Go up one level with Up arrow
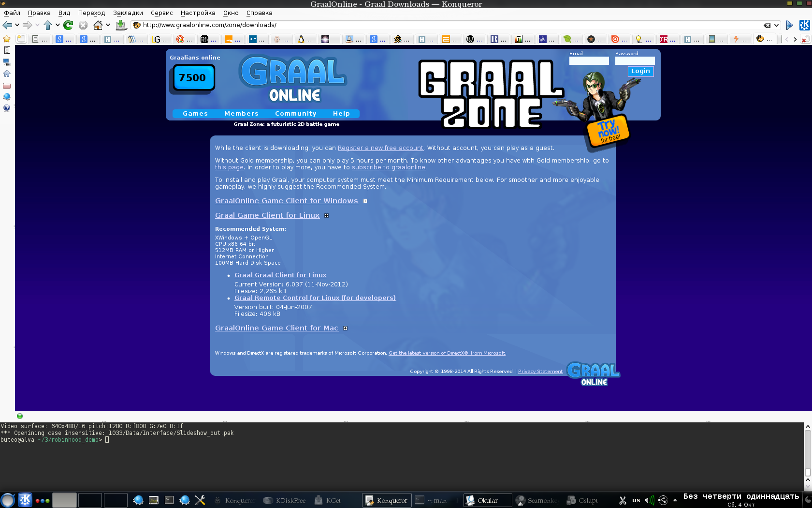This screenshot has width=812, height=508. [x=47, y=25]
